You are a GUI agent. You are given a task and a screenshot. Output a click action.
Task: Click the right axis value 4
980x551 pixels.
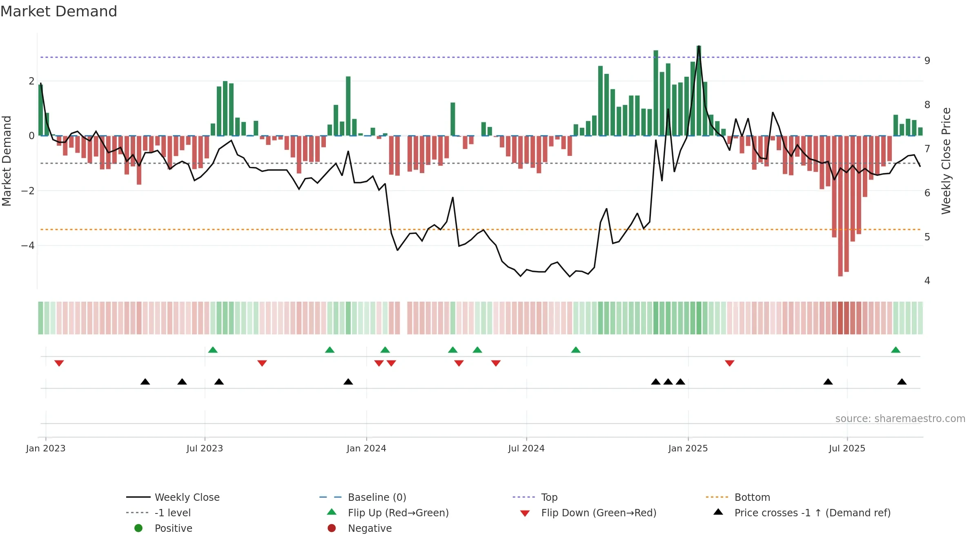pyautogui.click(x=927, y=281)
